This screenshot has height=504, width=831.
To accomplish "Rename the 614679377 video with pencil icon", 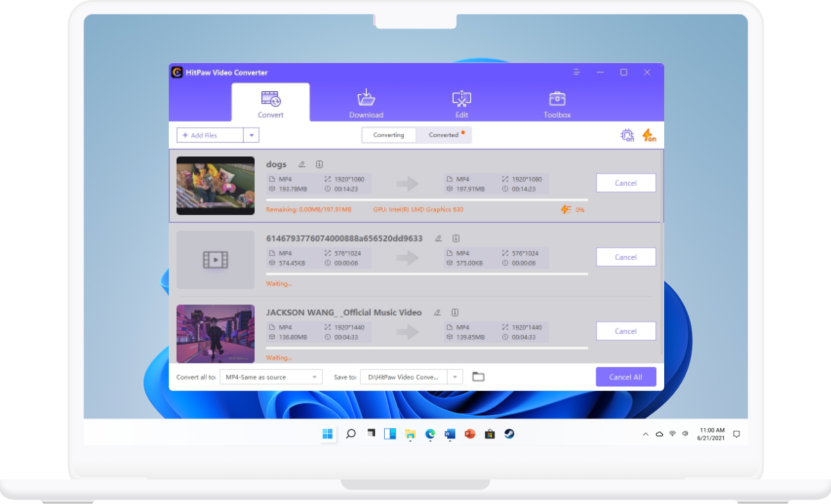I will coord(438,239).
